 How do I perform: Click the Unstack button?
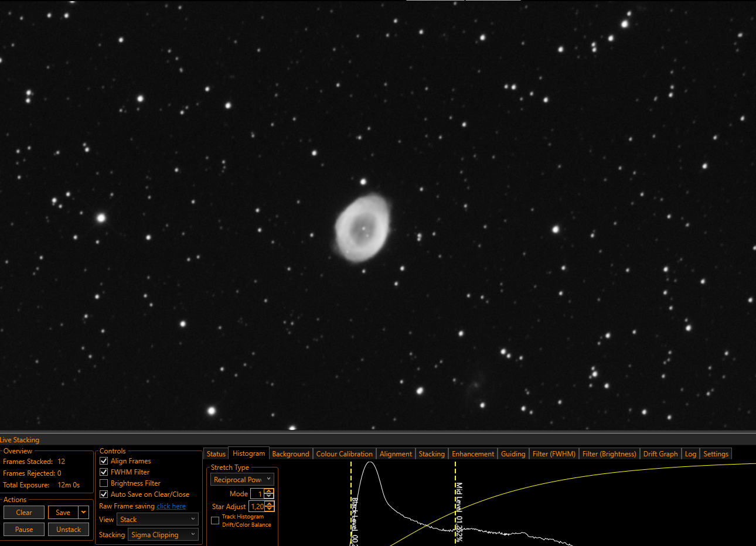point(69,530)
